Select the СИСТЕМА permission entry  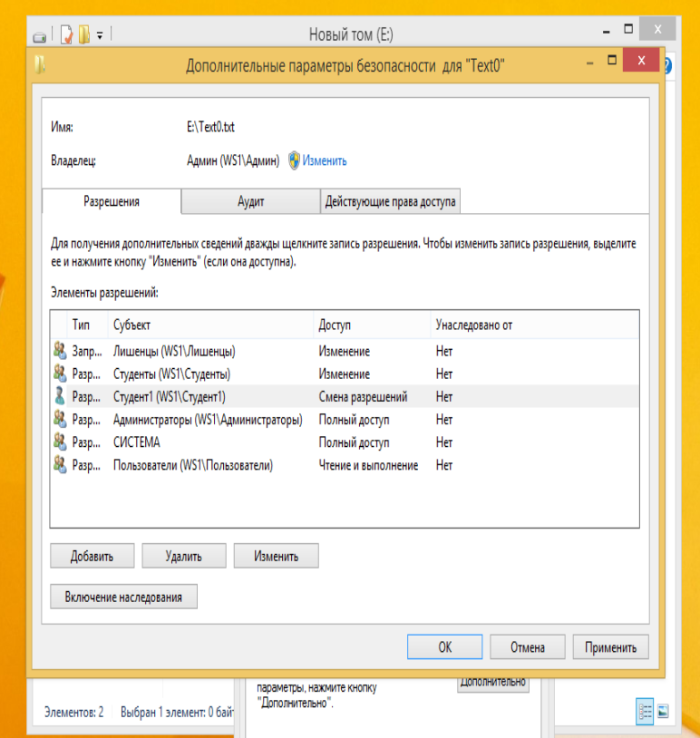pos(345,442)
